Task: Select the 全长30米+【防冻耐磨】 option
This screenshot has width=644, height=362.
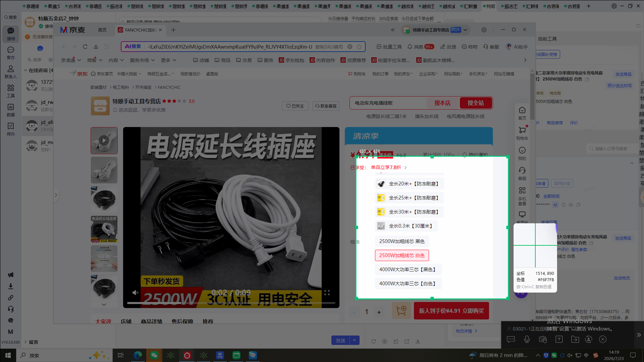Action: tap(409, 212)
